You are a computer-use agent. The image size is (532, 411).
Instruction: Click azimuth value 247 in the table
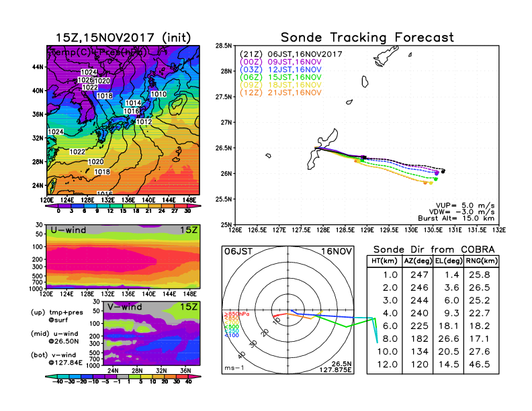(x=419, y=275)
